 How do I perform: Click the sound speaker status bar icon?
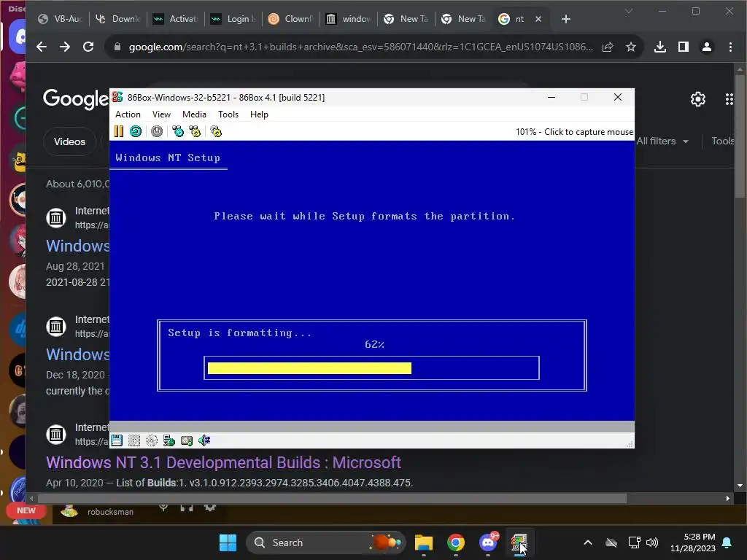204,440
